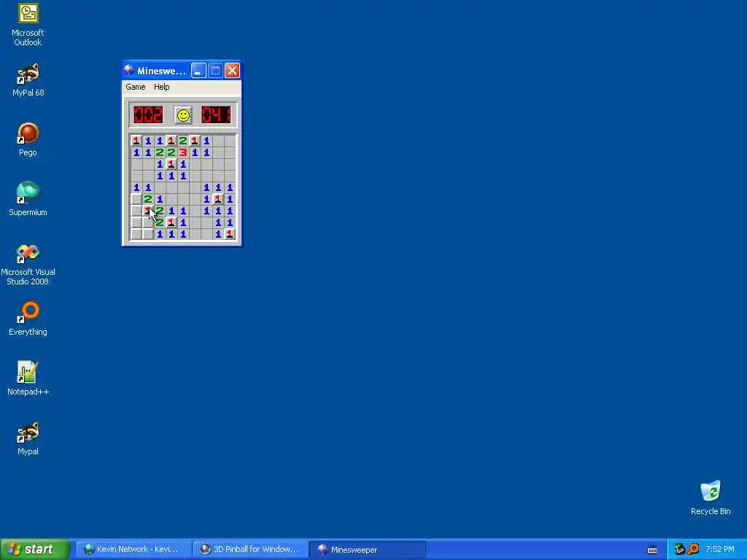Click the green network tray icon
747x560 pixels.
680,549
